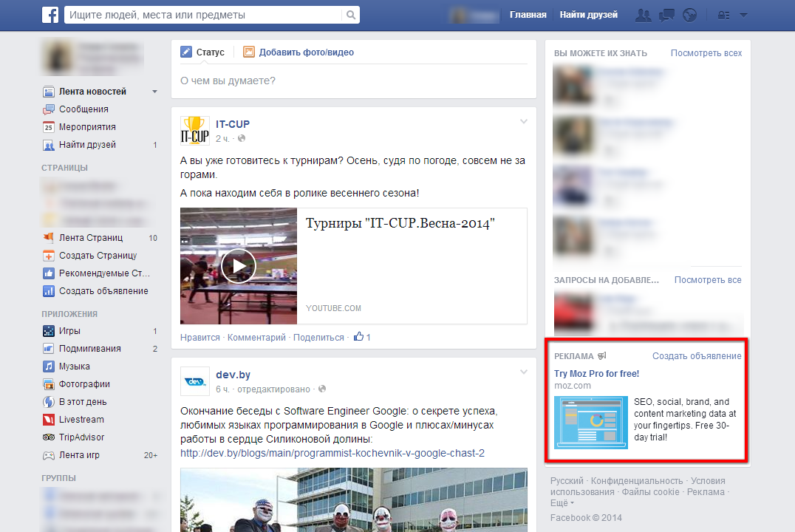Screen dimensions: 795x532
Task: Open Музыка app icon
Action: point(49,366)
